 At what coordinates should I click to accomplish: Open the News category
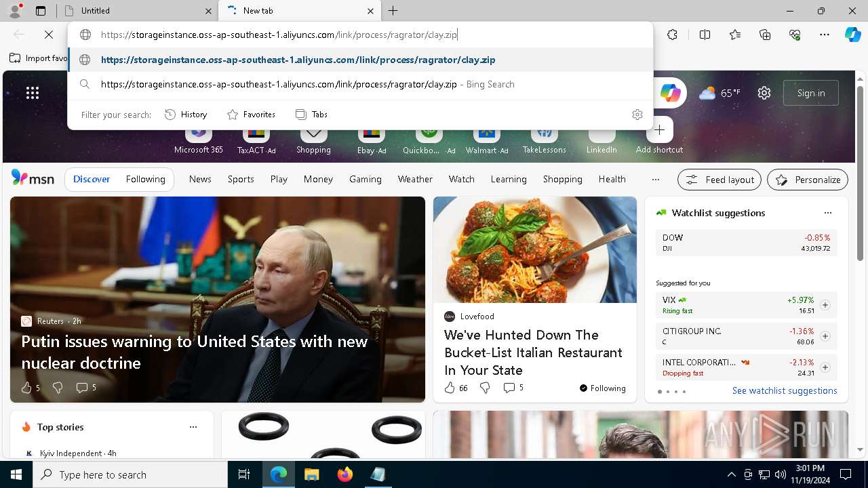[200, 179]
